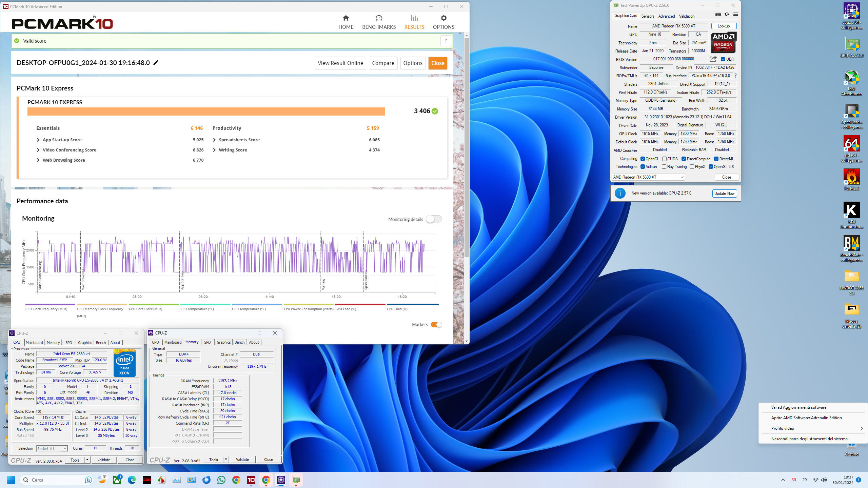This screenshot has height=488, width=868.
Task: Open the aida64 desktop shortcut
Action: (851, 149)
